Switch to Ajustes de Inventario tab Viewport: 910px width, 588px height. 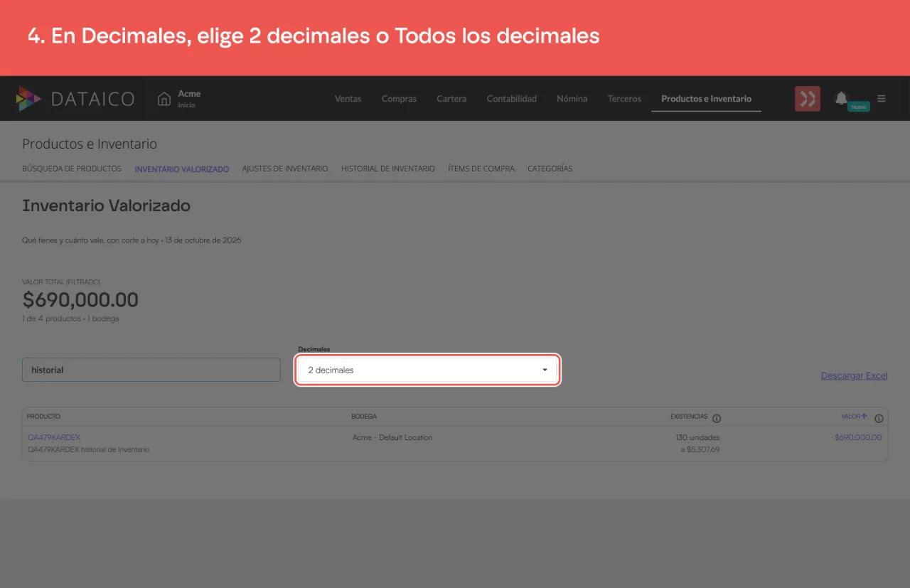coord(285,169)
